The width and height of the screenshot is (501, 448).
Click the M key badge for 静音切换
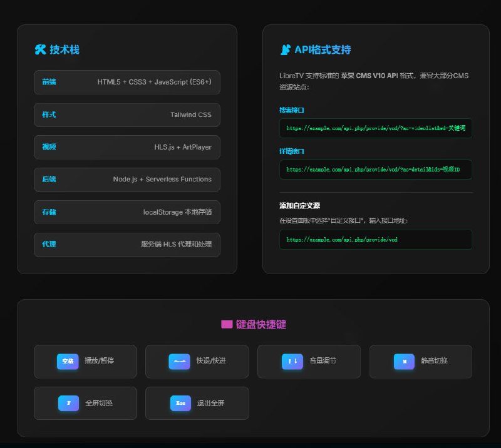point(404,361)
